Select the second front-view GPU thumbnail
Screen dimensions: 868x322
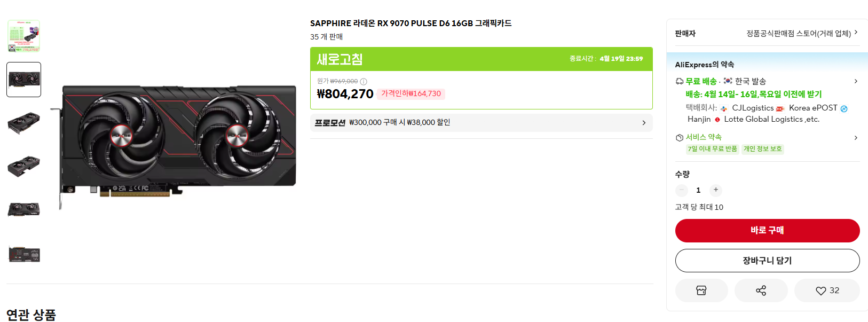23,80
